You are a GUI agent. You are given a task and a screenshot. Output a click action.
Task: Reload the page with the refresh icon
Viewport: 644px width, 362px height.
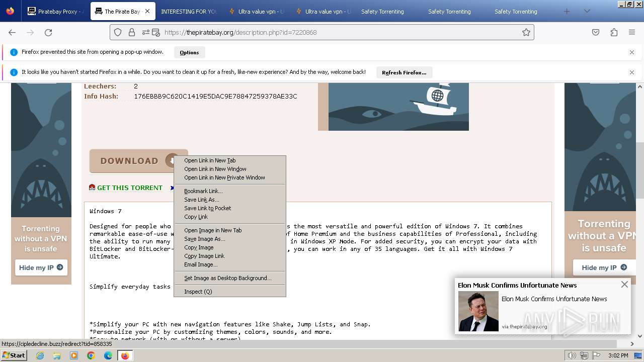coord(48,32)
